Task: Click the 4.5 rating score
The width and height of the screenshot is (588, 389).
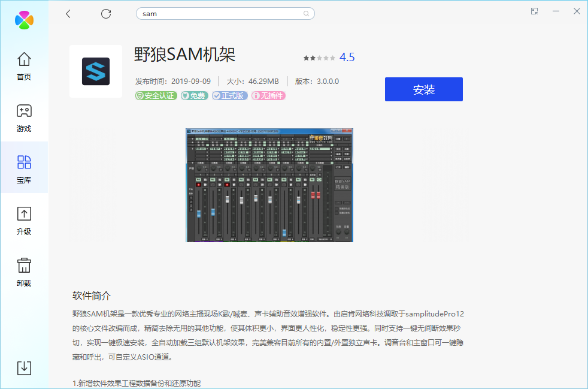Action: pos(347,57)
